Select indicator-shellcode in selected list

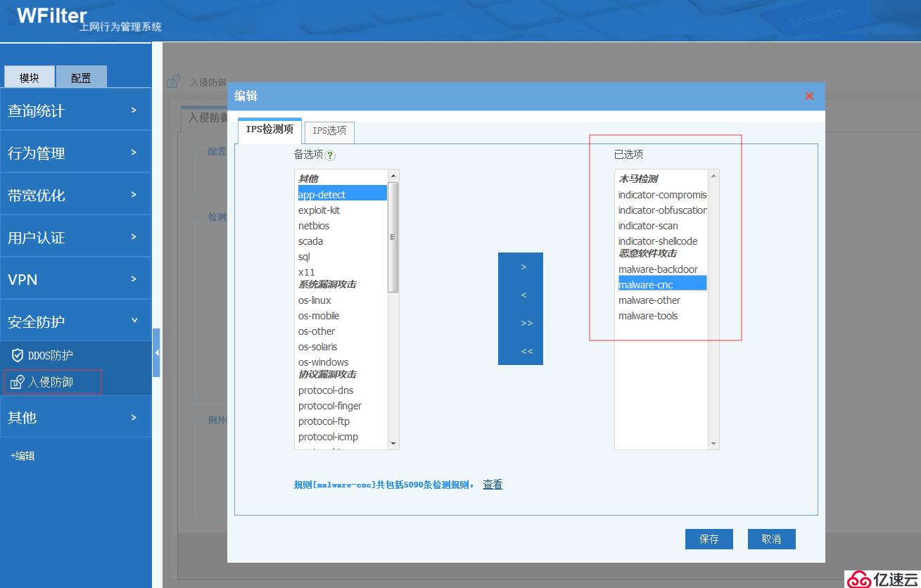click(662, 241)
